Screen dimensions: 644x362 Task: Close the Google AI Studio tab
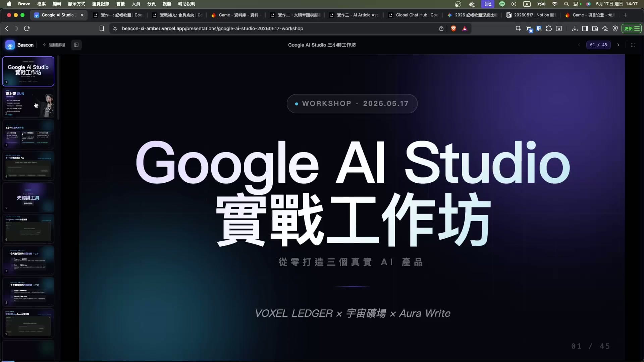click(82, 15)
